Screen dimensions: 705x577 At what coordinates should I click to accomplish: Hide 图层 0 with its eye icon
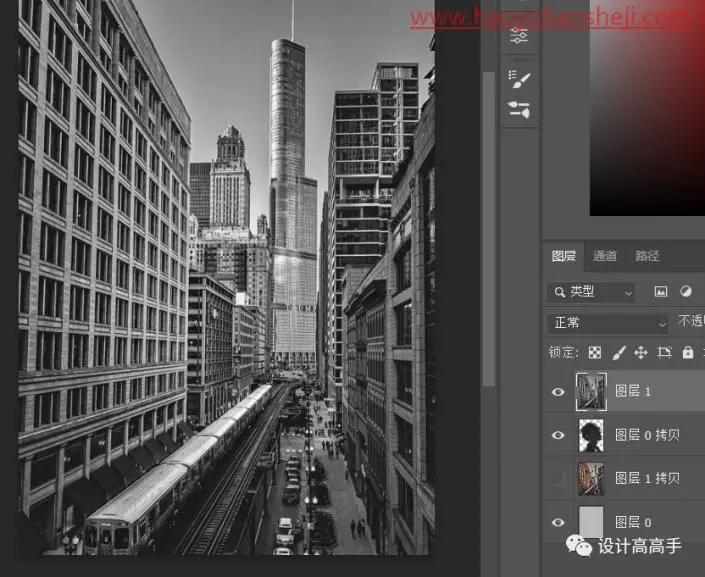click(558, 523)
